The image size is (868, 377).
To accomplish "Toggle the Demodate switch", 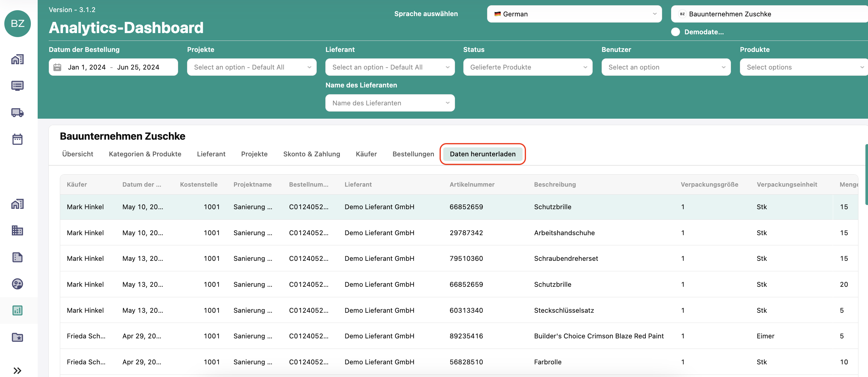I will 675,32.
